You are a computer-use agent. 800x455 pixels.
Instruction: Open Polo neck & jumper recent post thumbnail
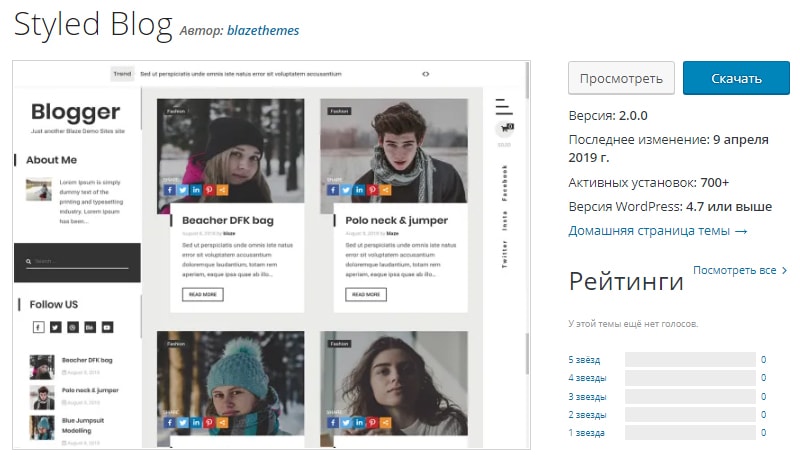click(42, 397)
